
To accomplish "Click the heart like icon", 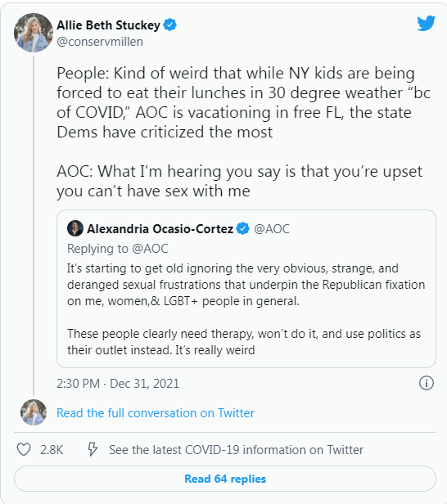I will click(24, 449).
